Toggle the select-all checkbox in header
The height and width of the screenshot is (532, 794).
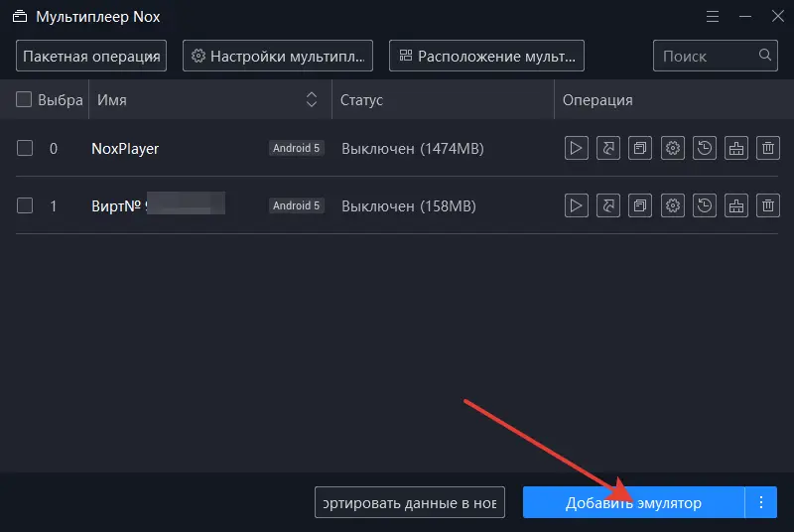pos(24,99)
